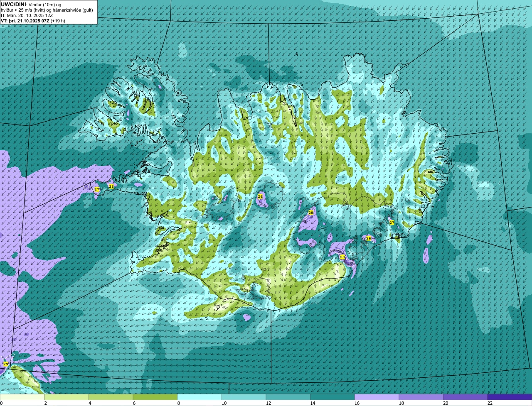Click the yellow 26 marker beside the western 27

tap(111, 186)
